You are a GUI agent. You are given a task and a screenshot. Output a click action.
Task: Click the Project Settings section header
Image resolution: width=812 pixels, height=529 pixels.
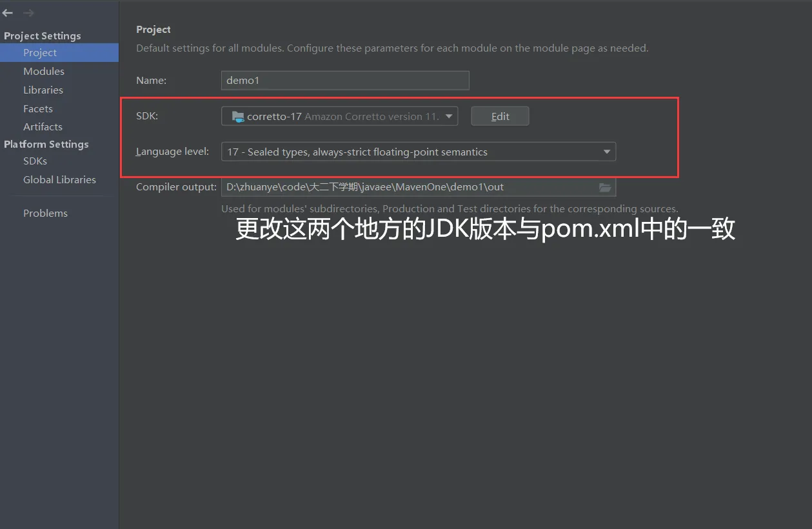click(43, 36)
